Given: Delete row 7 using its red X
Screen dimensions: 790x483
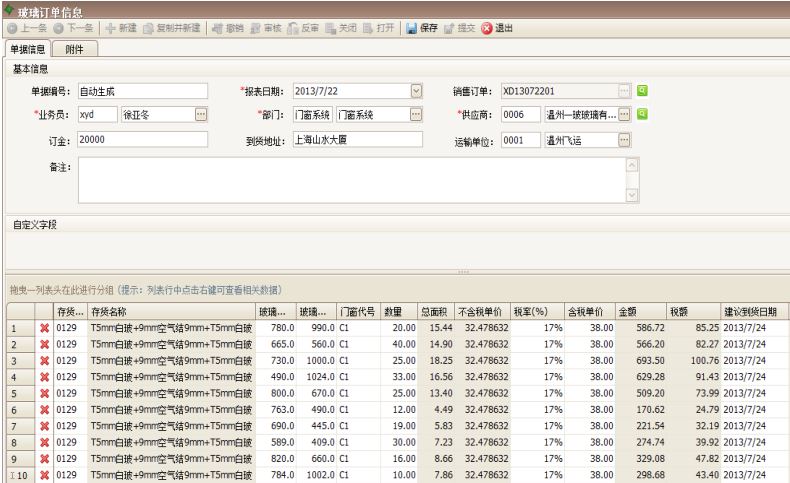Looking at the screenshot, I should coord(44,426).
